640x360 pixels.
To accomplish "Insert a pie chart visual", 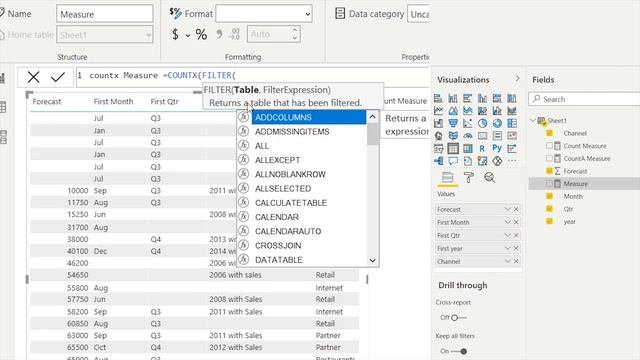I will pyautogui.click(x=482, y=123).
